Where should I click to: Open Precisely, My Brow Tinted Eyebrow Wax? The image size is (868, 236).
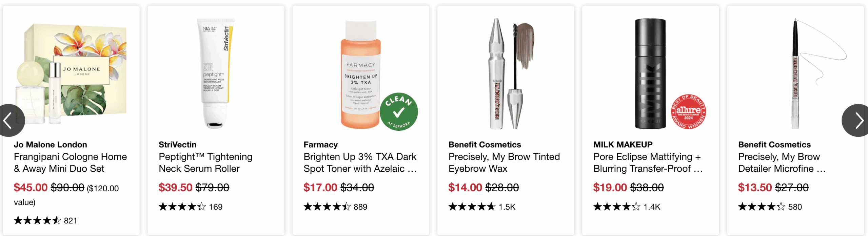click(x=504, y=163)
